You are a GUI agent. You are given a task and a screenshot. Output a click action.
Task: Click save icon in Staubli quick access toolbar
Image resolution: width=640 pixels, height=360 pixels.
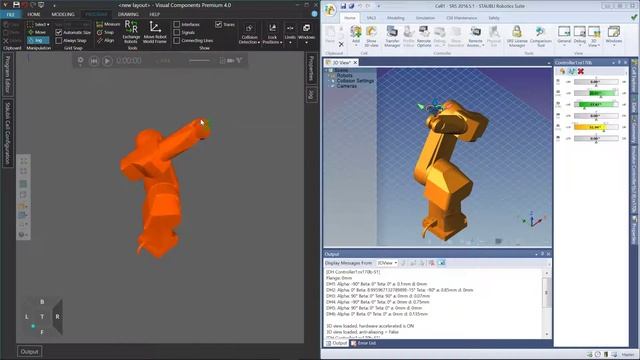pos(344,6)
